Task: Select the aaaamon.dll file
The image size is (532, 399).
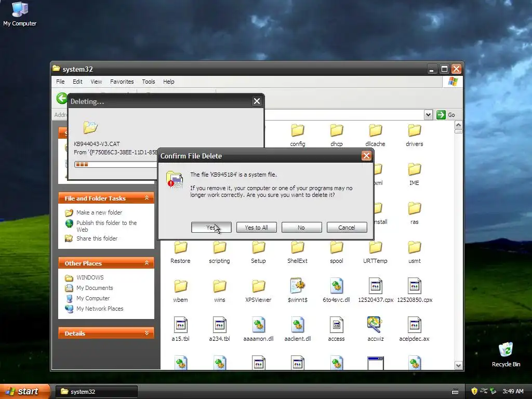Action: point(259,329)
